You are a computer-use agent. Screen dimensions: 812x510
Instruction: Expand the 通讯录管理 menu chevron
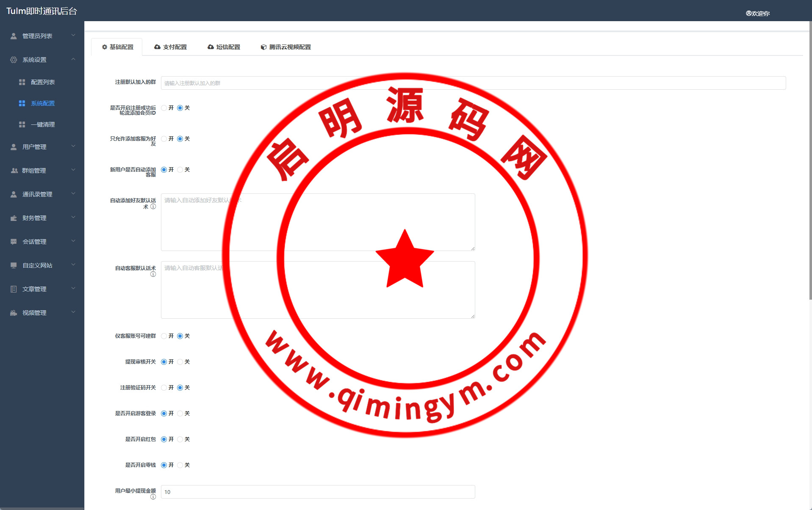coord(73,194)
